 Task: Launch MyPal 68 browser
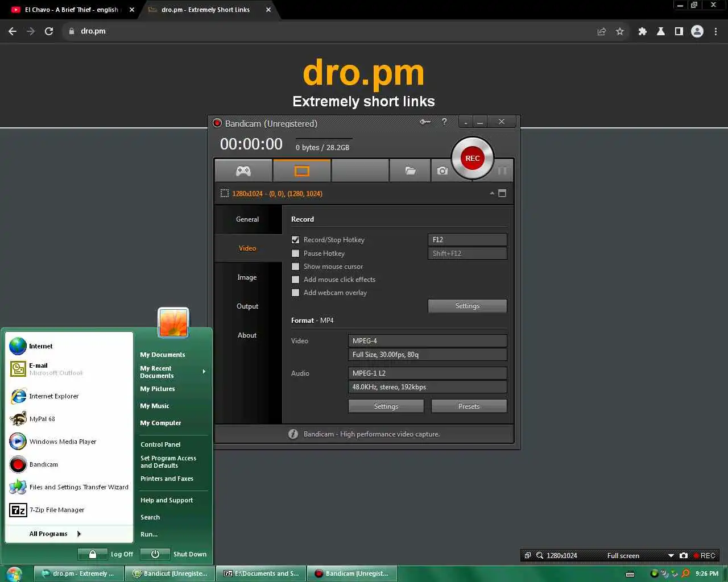click(x=69, y=419)
